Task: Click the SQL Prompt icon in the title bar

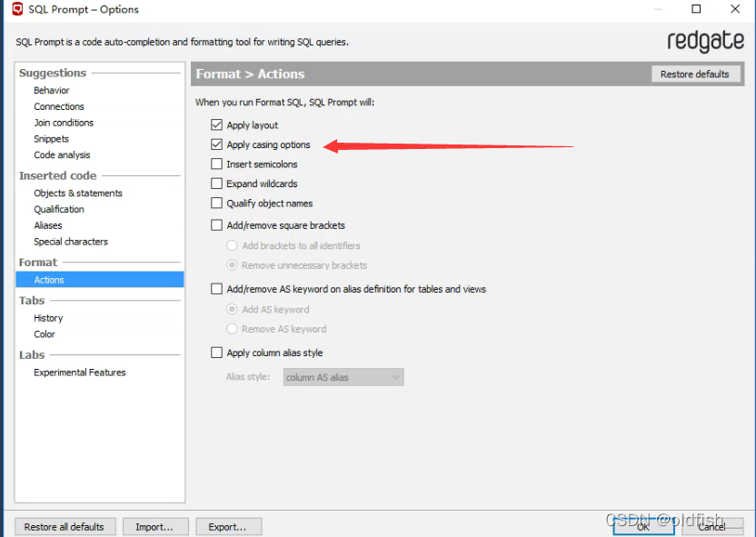Action: pos(17,9)
